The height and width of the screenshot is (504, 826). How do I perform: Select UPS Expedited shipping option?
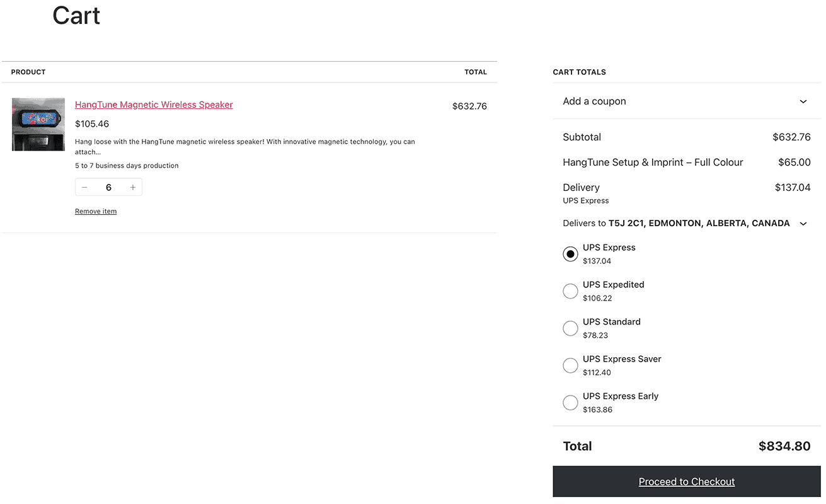[x=570, y=291]
